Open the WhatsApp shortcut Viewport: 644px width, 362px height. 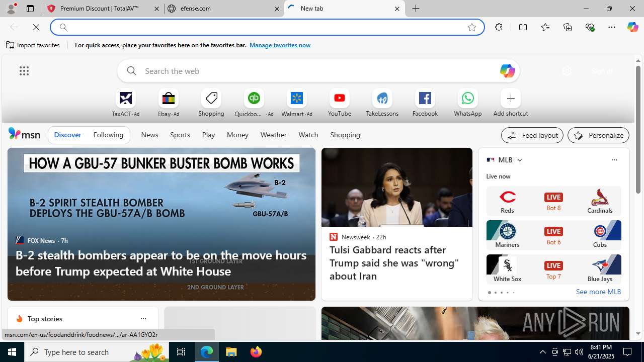tap(468, 103)
